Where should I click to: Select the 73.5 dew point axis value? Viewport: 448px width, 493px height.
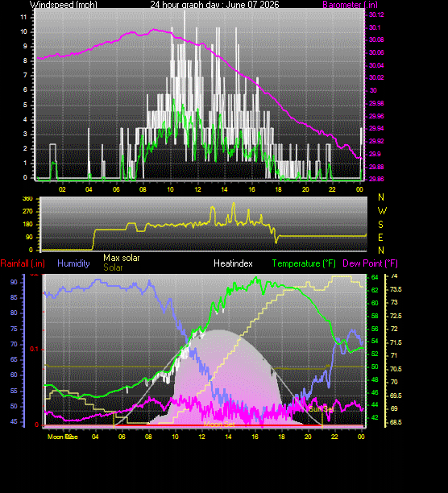(x=396, y=289)
